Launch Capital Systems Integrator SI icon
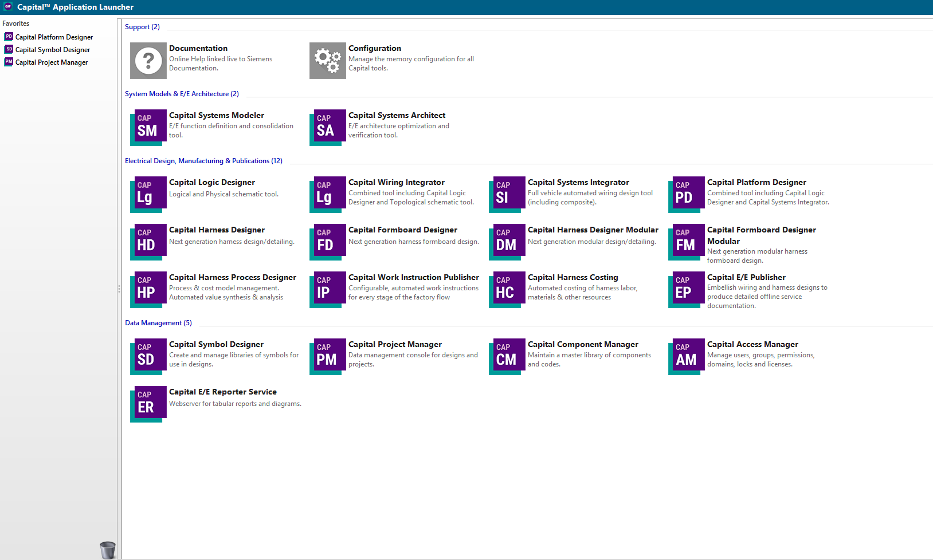 coord(507,195)
